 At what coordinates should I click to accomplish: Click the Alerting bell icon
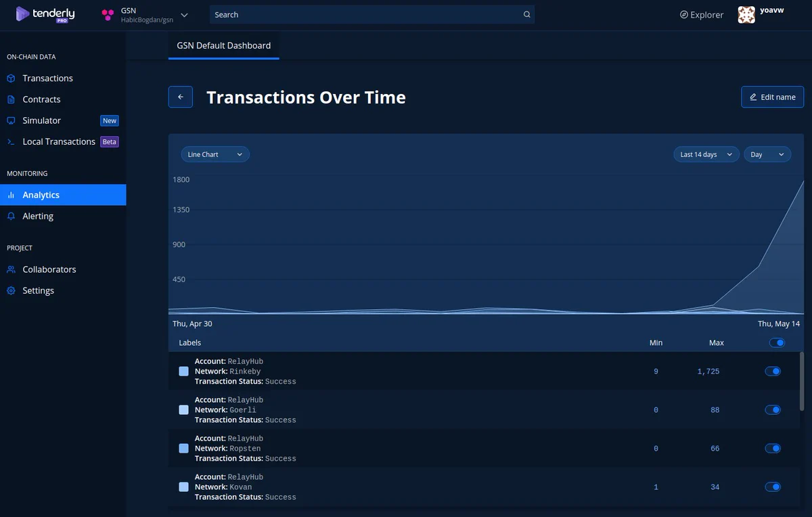(x=11, y=216)
